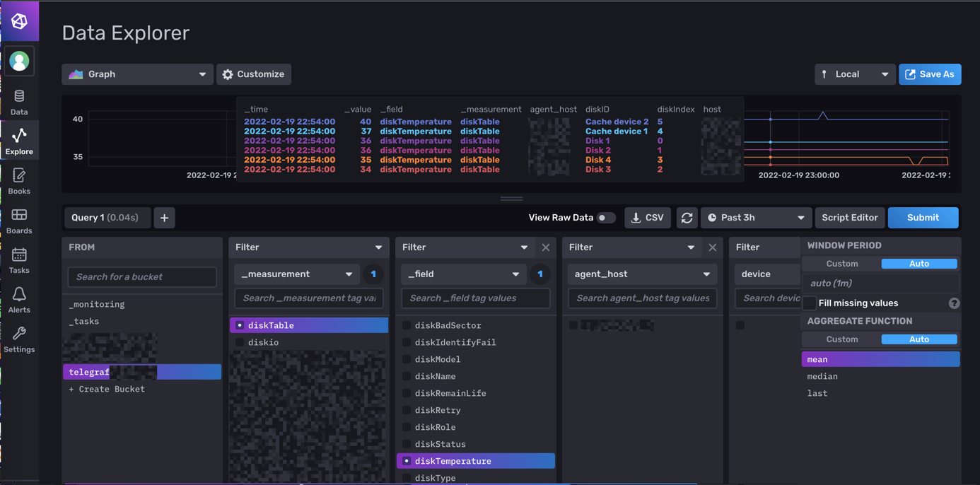Open Alerts bell icon
Image resolution: width=980 pixels, height=485 pixels.
pos(19,300)
